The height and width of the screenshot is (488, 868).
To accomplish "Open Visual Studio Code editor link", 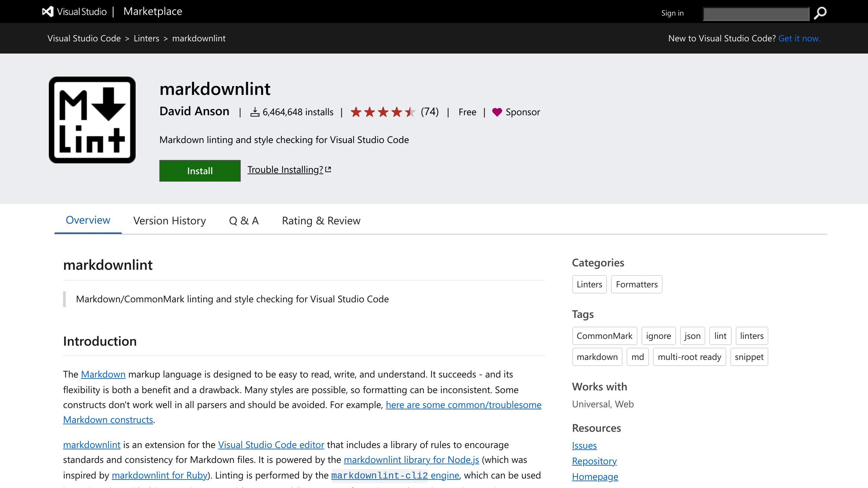I will 271,445.
